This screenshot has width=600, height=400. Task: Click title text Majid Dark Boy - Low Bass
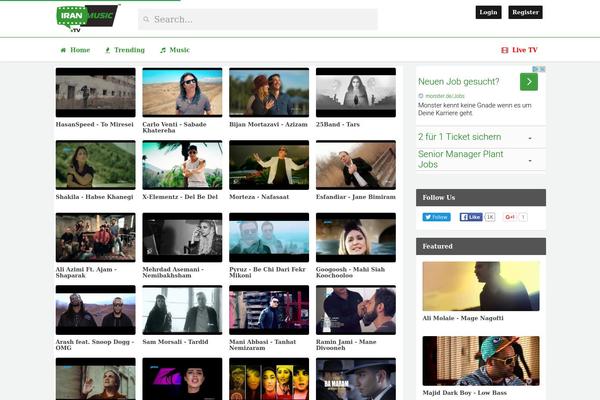click(x=465, y=393)
